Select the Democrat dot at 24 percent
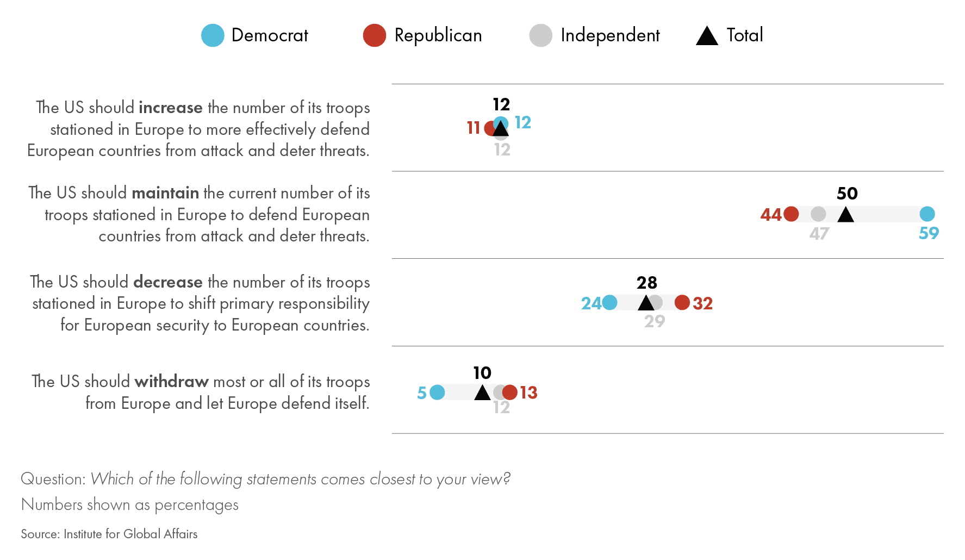Image resolution: width=965 pixels, height=560 pixels. coord(609,302)
